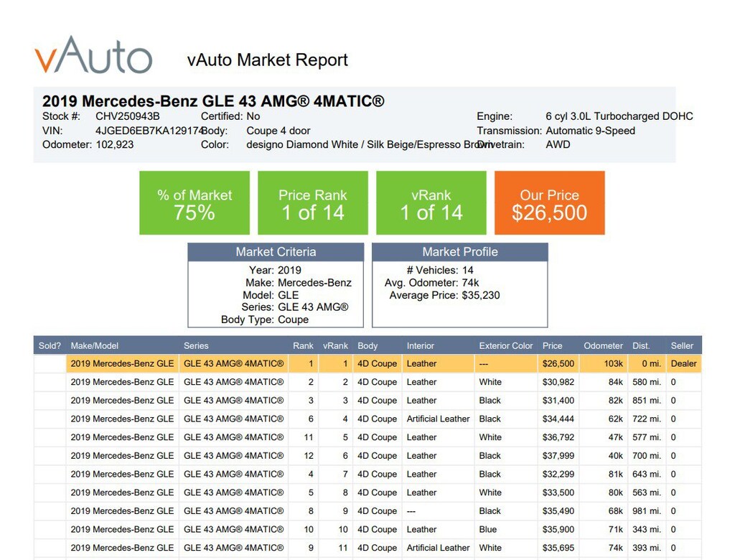Screen dimensions: 735x560
Task: Select the orange Our Price $26,500 tile
Action: pos(549,203)
